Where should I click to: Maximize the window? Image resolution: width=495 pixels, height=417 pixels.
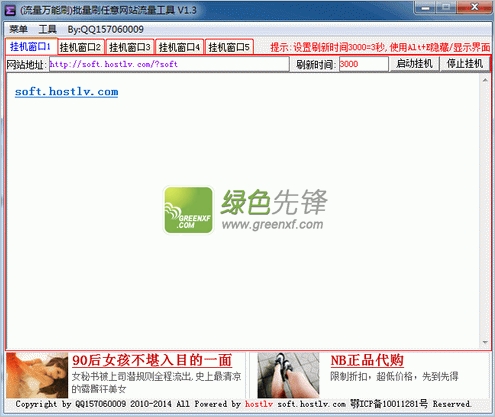446,7
